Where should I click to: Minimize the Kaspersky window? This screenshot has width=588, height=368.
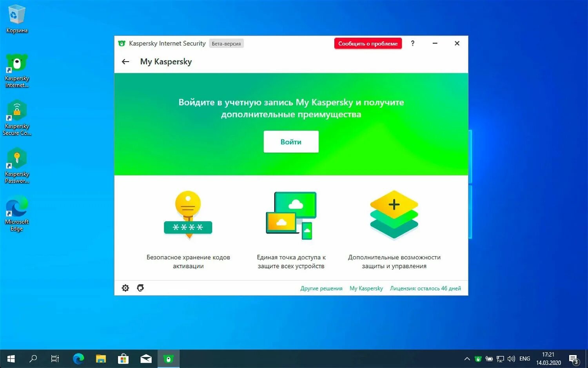pos(435,43)
